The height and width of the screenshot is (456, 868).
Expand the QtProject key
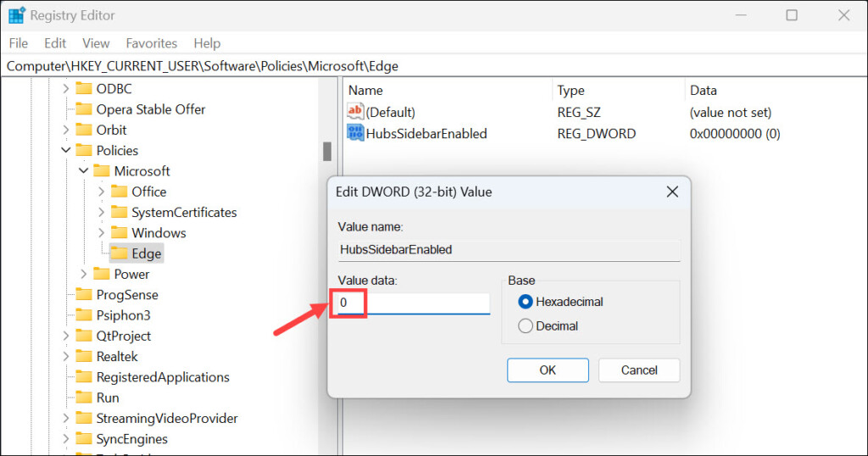point(66,336)
